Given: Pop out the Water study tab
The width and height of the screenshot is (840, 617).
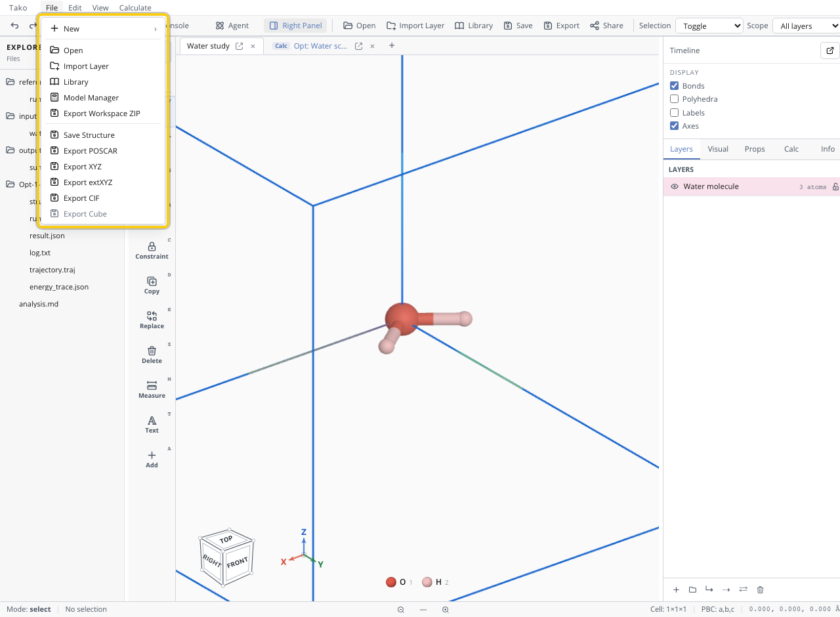Looking at the screenshot, I should click(240, 46).
